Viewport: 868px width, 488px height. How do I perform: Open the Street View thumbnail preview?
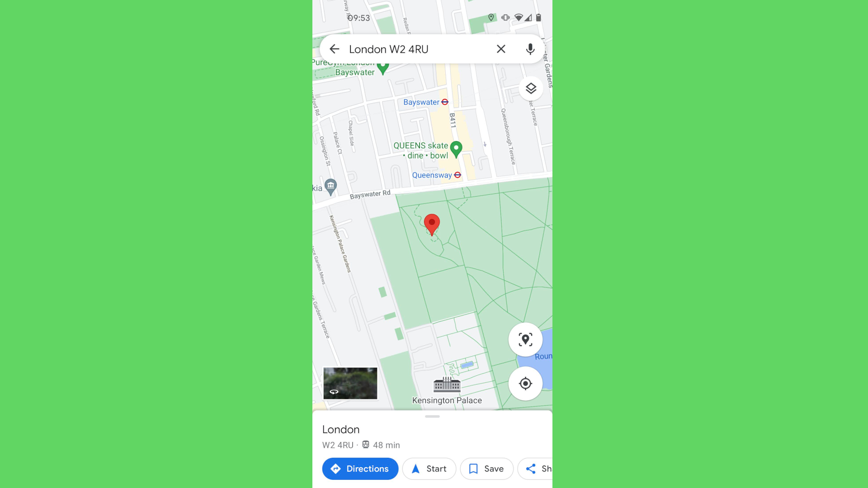[x=349, y=383]
